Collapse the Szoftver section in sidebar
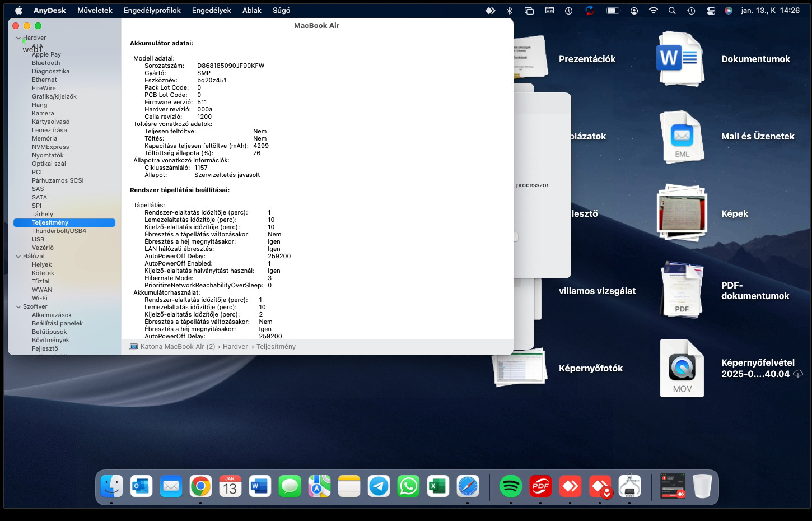This screenshot has height=521, width=812. pos(18,307)
